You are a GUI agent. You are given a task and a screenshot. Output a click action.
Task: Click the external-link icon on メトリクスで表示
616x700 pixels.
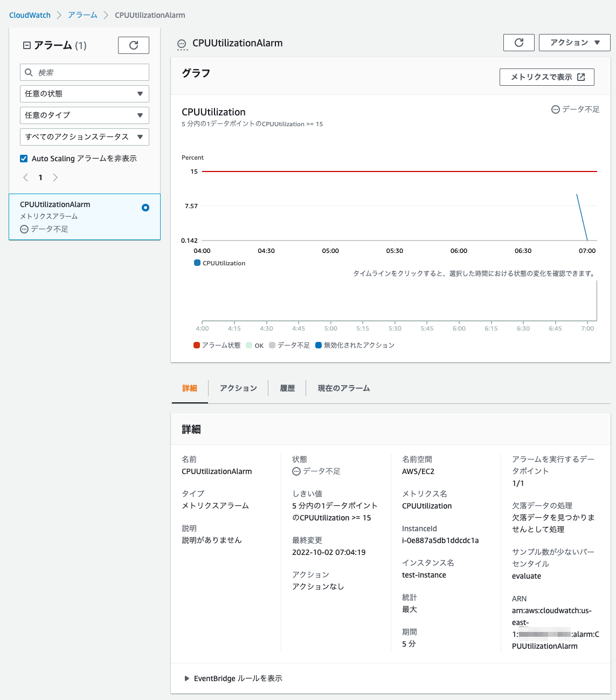(582, 77)
